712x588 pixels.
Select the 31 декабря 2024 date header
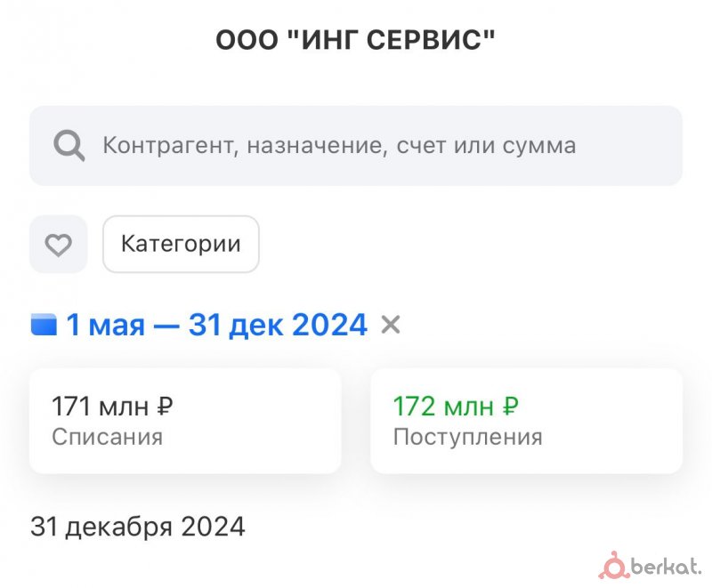click(x=138, y=527)
